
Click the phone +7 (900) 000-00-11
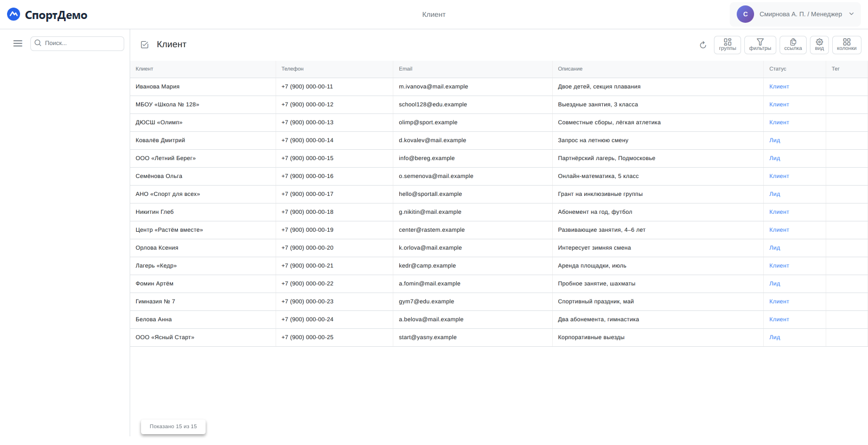click(x=308, y=87)
